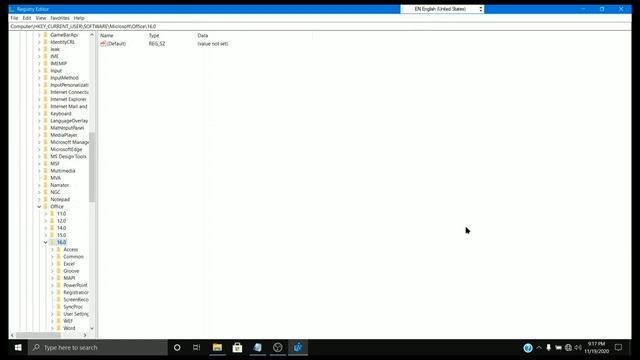Open File Explorer from the taskbar
This screenshot has height=360, width=640.
click(x=217, y=348)
